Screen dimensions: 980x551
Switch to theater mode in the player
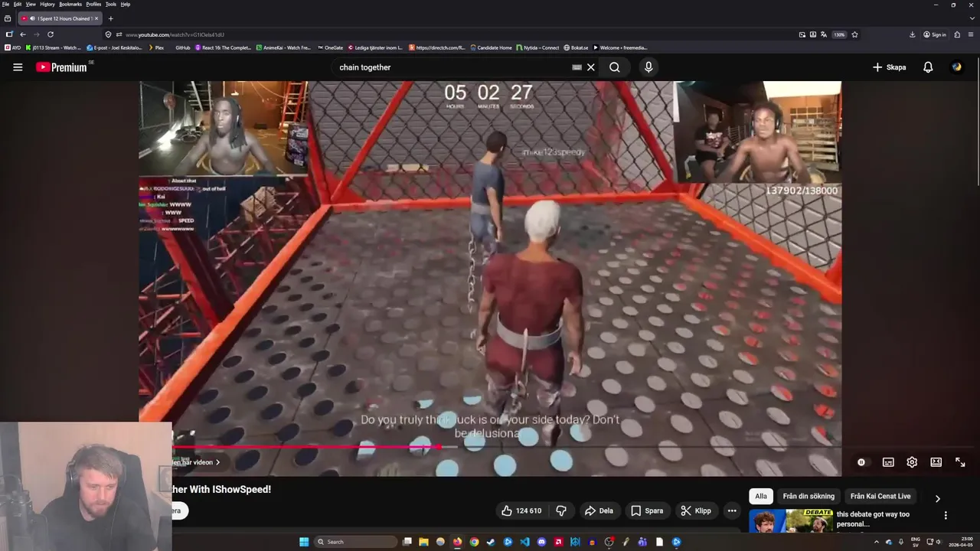pos(936,462)
